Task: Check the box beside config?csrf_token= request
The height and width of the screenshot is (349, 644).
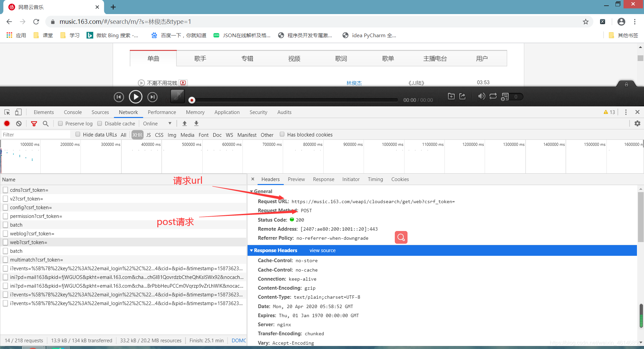Action: point(5,207)
